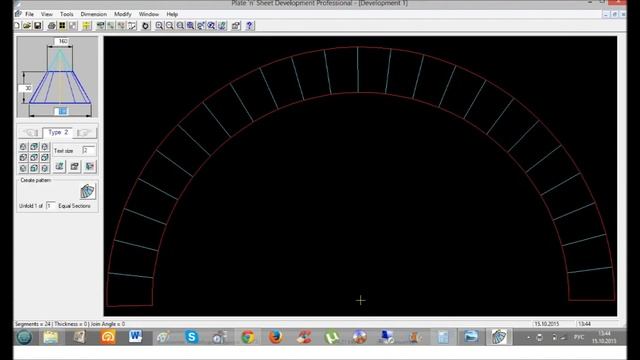Click the Open folder toolbar icon
Image resolution: width=640 pixels, height=360 pixels.
[27, 26]
